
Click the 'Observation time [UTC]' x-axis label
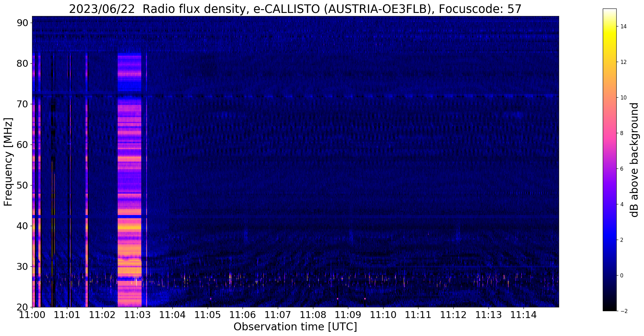tap(295, 327)
